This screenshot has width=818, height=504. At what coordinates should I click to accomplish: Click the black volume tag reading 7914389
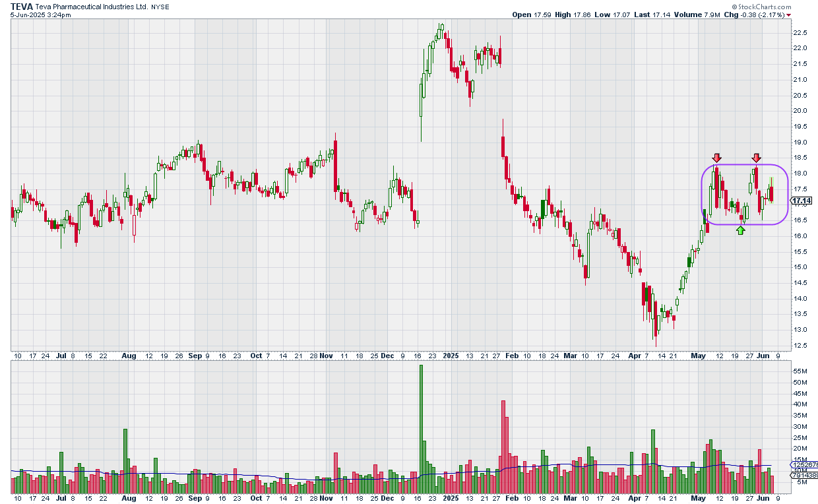804,475
